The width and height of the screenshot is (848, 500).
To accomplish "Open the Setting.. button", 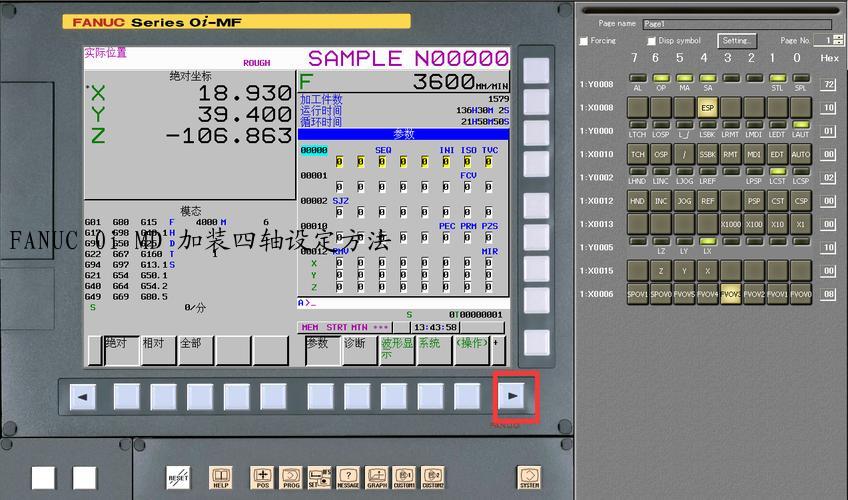I will coord(737,41).
